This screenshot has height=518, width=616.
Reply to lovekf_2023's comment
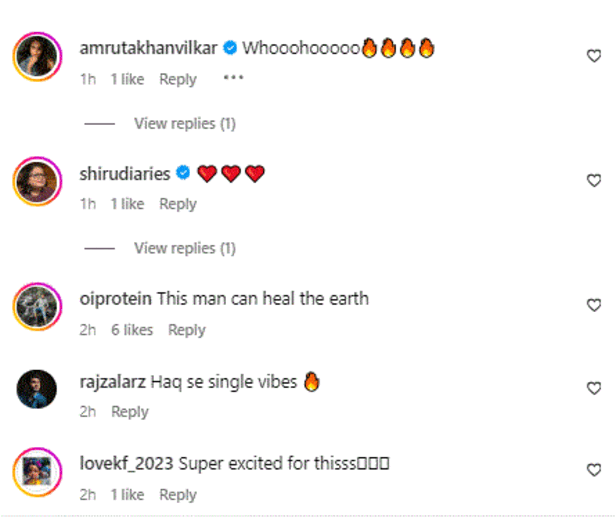click(x=178, y=494)
